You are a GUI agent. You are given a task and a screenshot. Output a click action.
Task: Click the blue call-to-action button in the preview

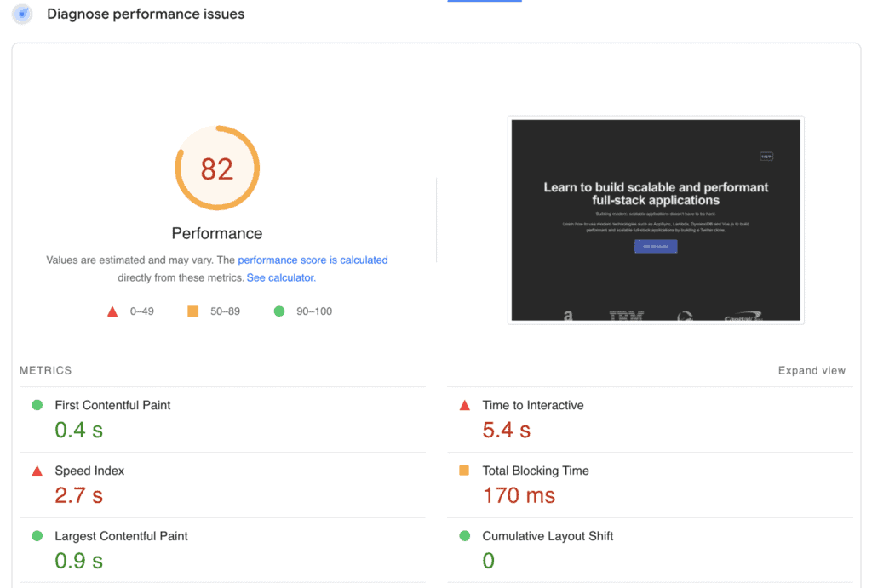[656, 245]
